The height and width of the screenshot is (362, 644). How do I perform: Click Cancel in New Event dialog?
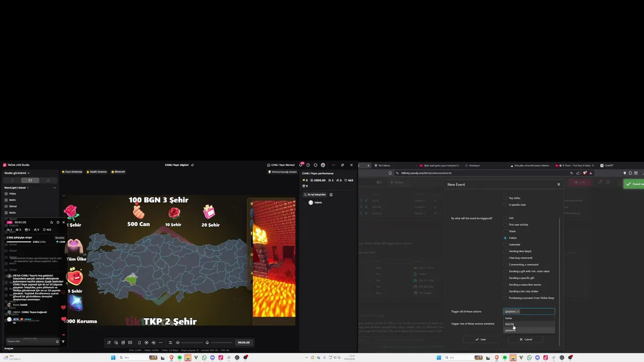[x=526, y=339]
